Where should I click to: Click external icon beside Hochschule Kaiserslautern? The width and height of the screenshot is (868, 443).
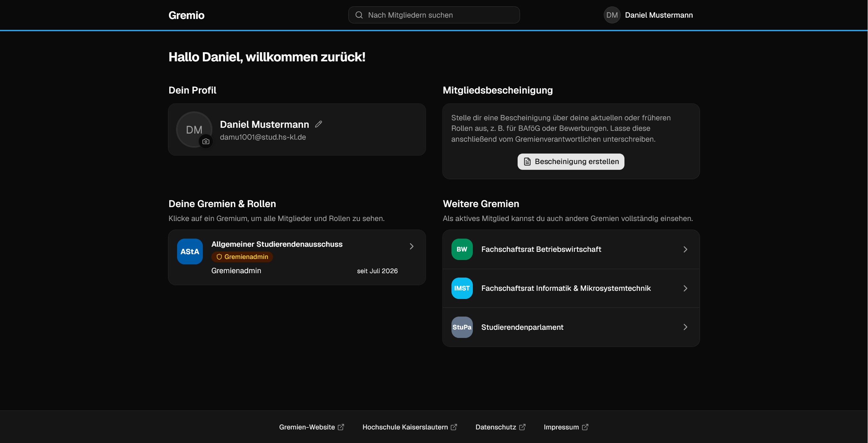[454, 427]
